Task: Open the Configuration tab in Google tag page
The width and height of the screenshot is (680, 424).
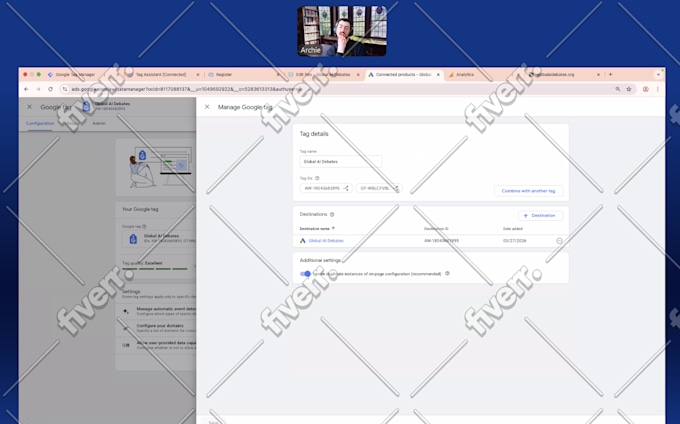Action: pyautogui.click(x=40, y=123)
